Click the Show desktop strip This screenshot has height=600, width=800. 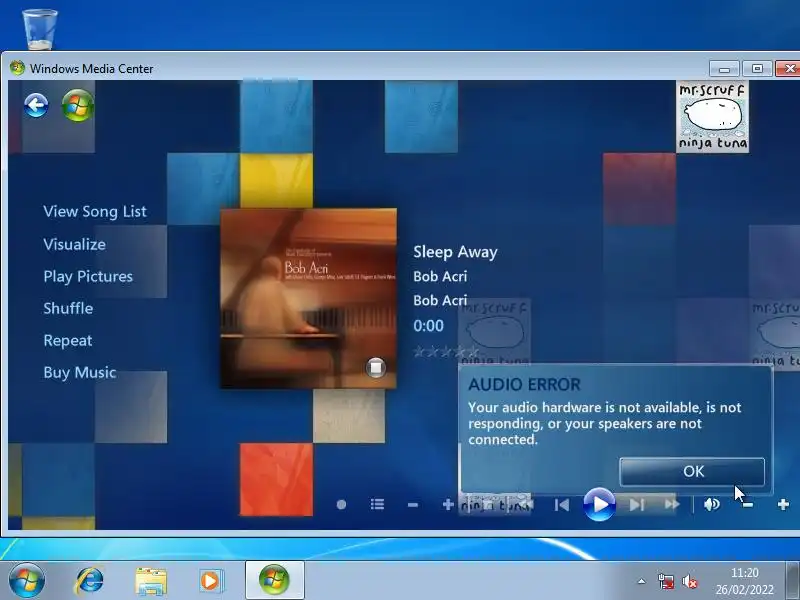tap(792, 581)
